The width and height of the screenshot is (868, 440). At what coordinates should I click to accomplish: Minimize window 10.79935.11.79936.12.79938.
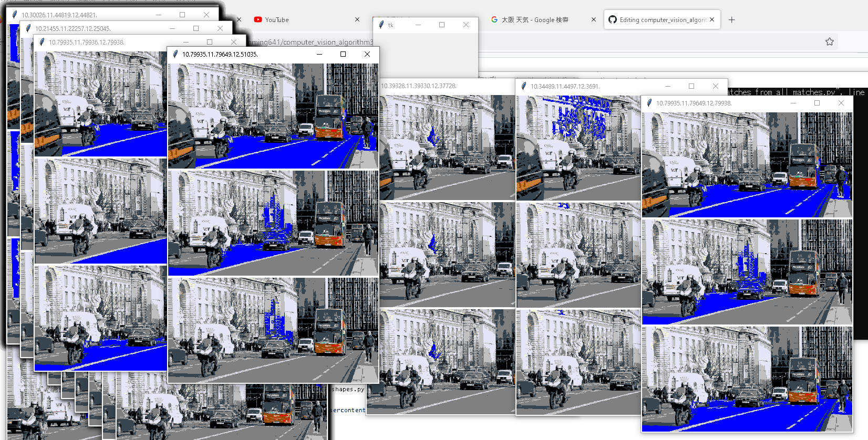click(186, 42)
